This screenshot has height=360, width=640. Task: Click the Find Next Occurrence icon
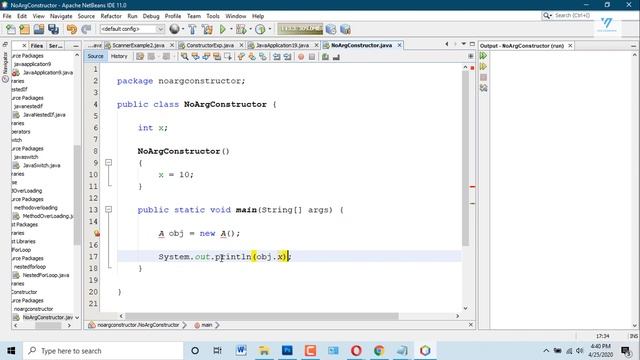(x=206, y=57)
